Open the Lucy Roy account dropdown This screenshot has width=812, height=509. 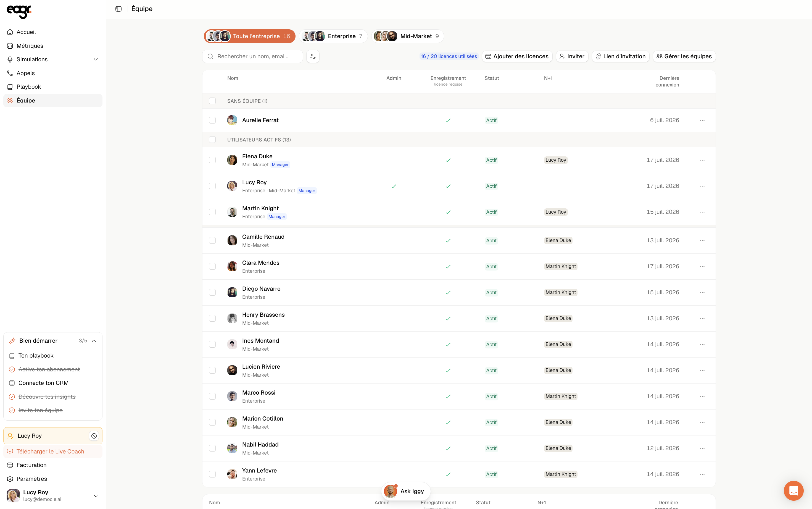click(96, 495)
